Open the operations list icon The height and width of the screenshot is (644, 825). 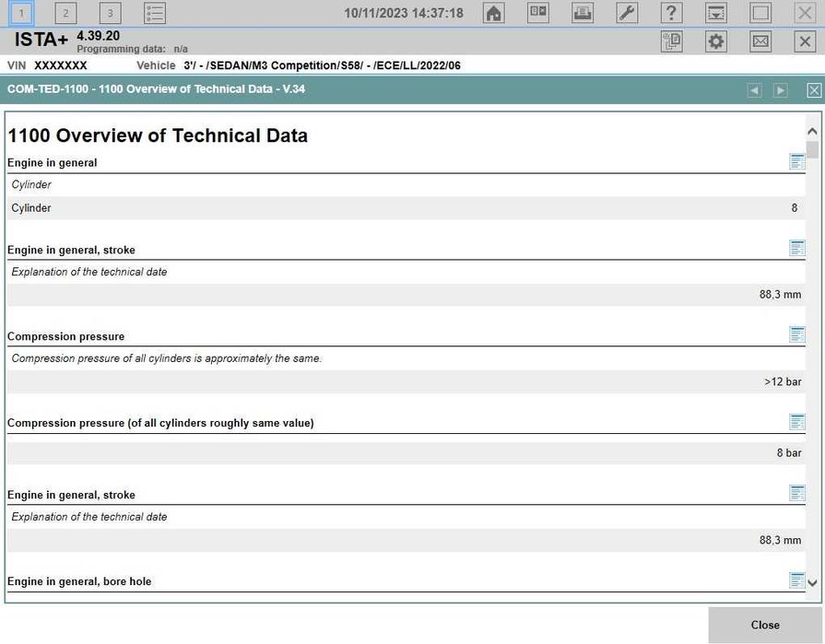pyautogui.click(x=155, y=13)
